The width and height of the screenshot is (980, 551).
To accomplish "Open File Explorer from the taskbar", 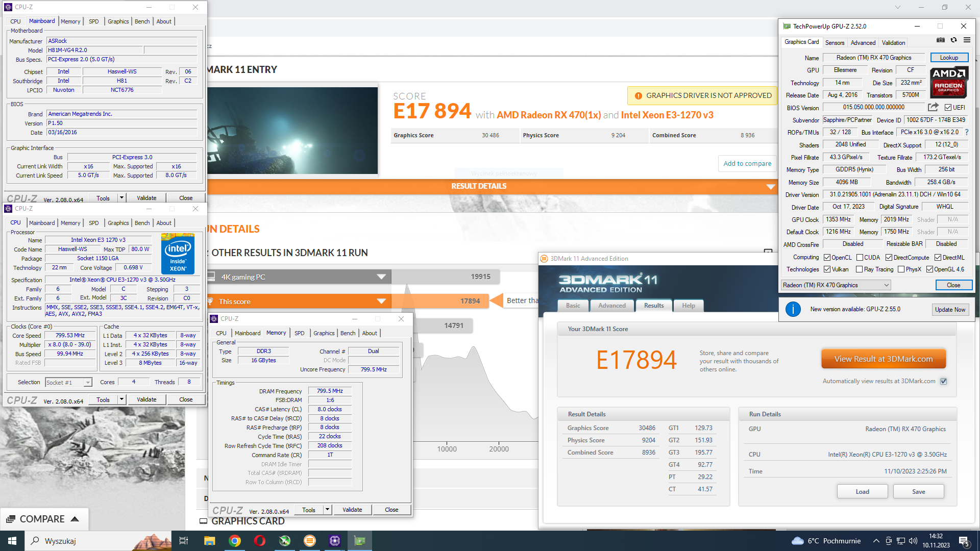I will point(209,541).
